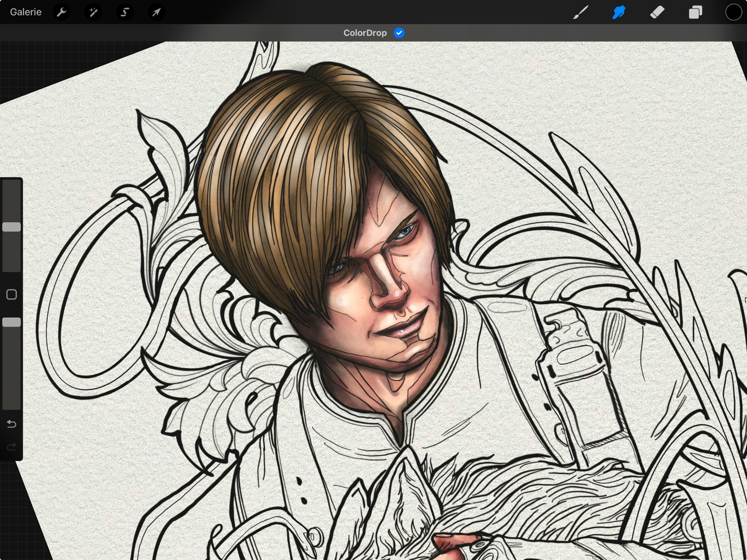This screenshot has height=560, width=747.
Task: Open the Actions wrench menu
Action: click(62, 12)
